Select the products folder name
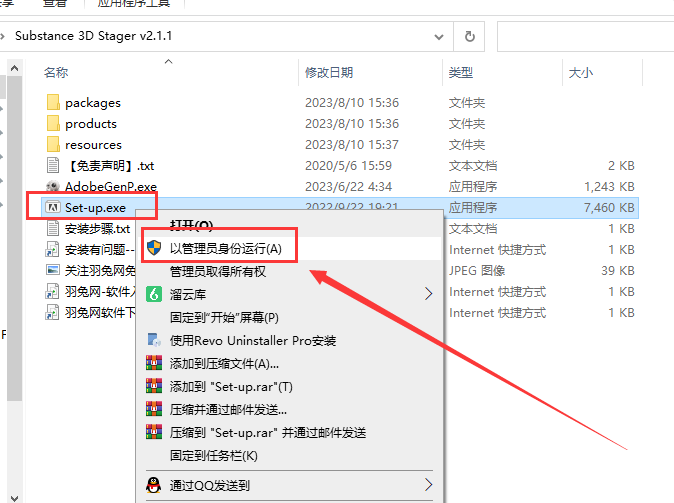 pyautogui.click(x=91, y=124)
